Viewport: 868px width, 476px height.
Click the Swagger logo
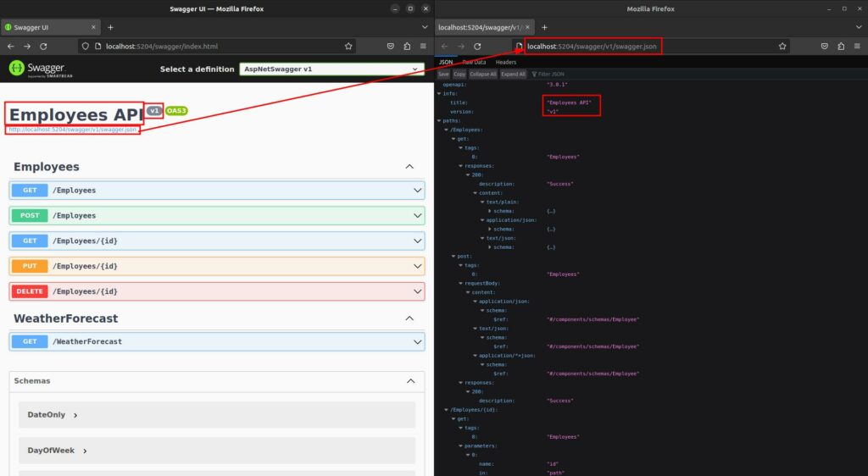click(x=41, y=69)
